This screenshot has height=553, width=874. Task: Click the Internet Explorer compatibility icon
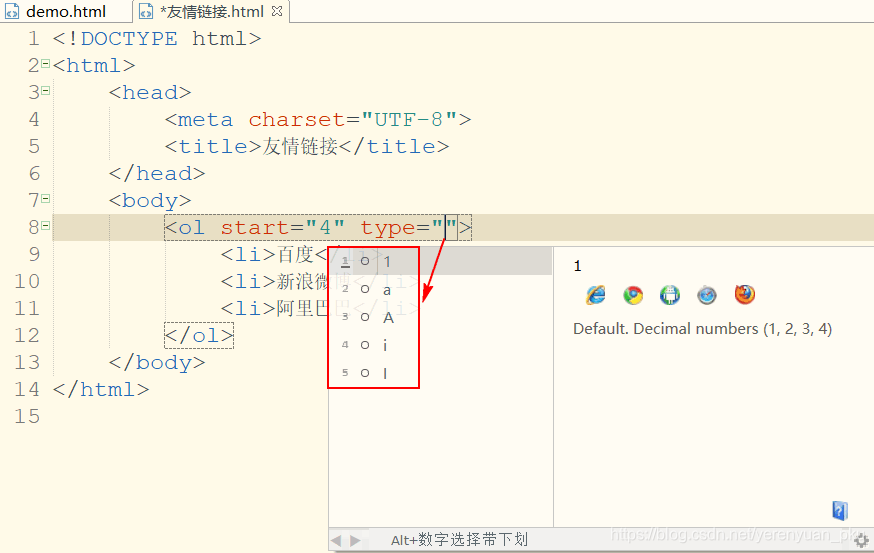[595, 294]
